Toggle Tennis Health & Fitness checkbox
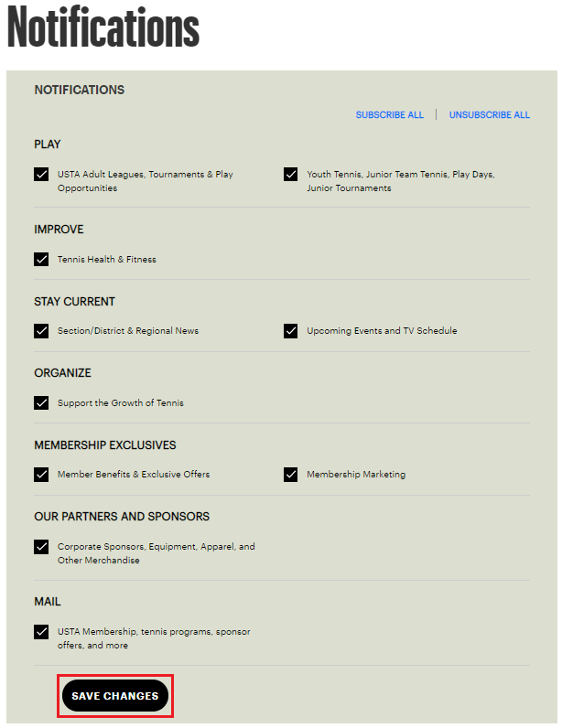The width and height of the screenshot is (562, 728). pyautogui.click(x=41, y=259)
